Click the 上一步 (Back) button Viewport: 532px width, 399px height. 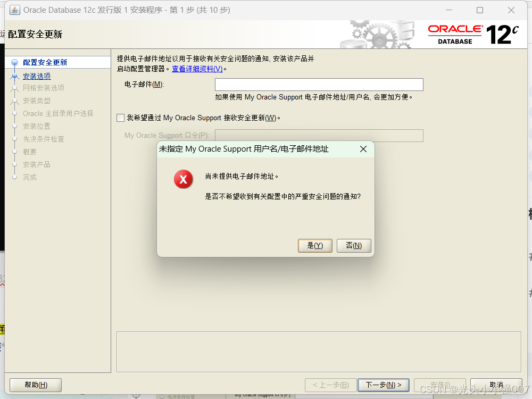click(331, 385)
